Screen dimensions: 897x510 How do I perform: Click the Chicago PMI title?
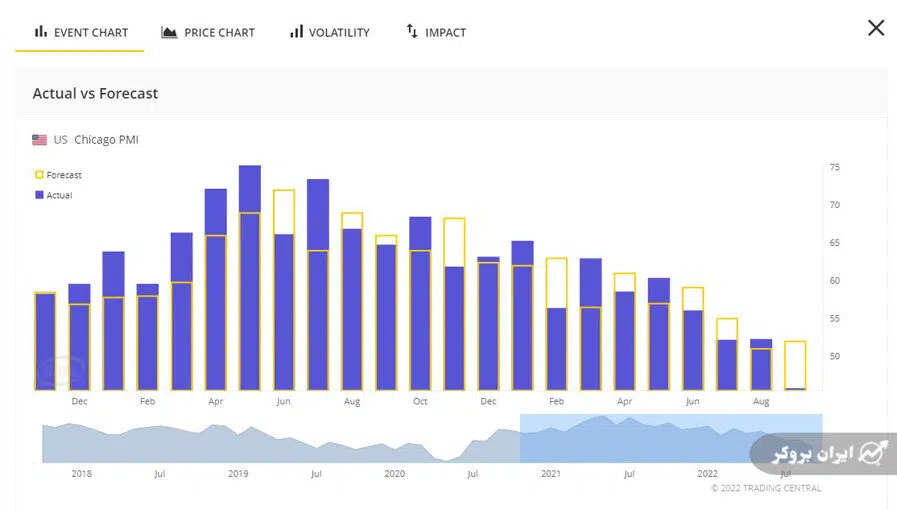click(106, 140)
